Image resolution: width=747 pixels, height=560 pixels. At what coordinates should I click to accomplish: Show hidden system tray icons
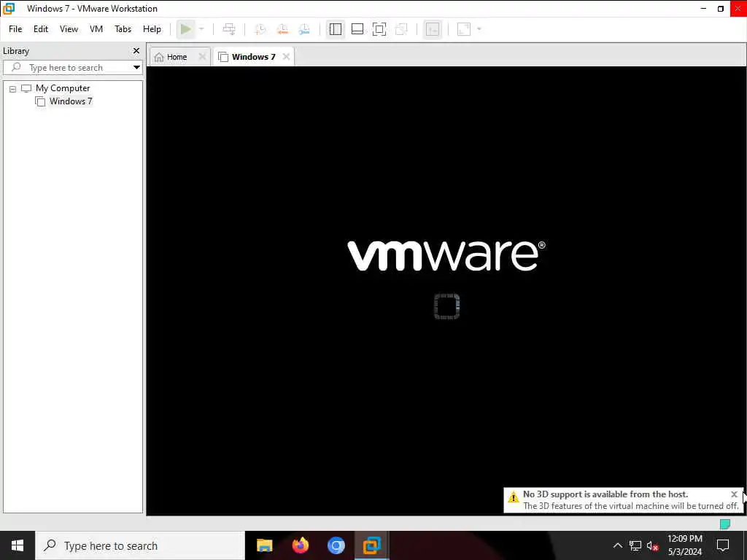[617, 545]
